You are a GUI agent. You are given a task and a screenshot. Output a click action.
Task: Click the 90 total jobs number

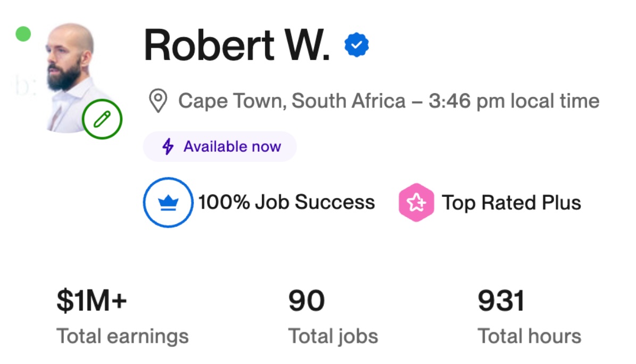coord(306,301)
